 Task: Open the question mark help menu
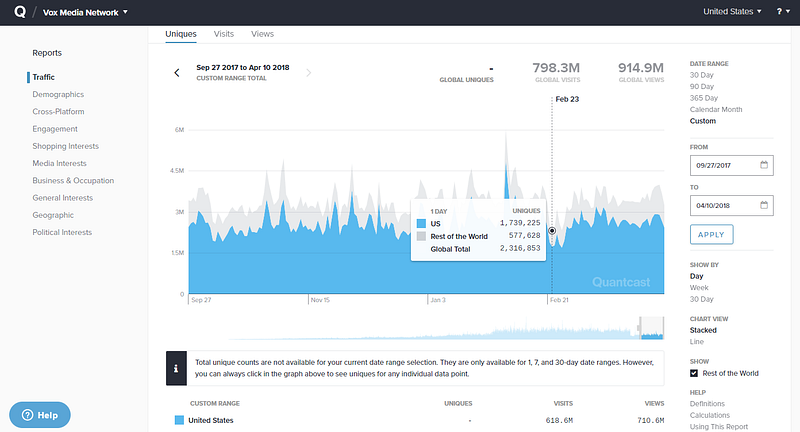click(783, 12)
